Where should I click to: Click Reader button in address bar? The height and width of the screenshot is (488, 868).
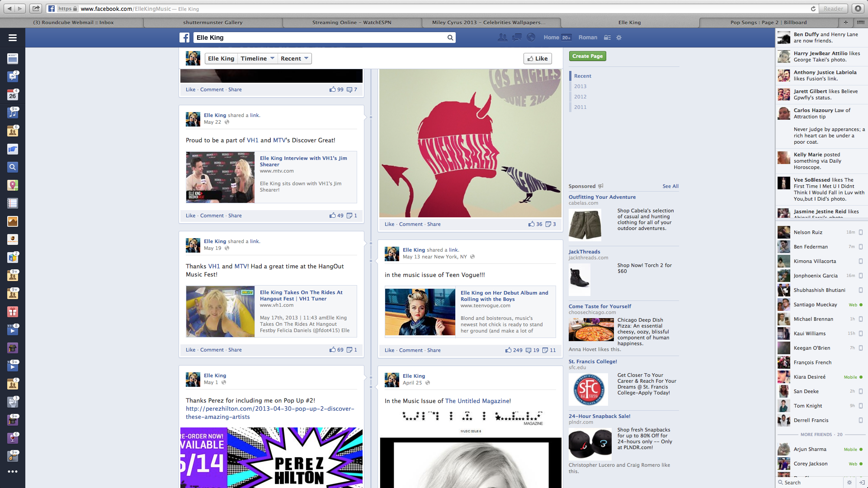(x=833, y=9)
